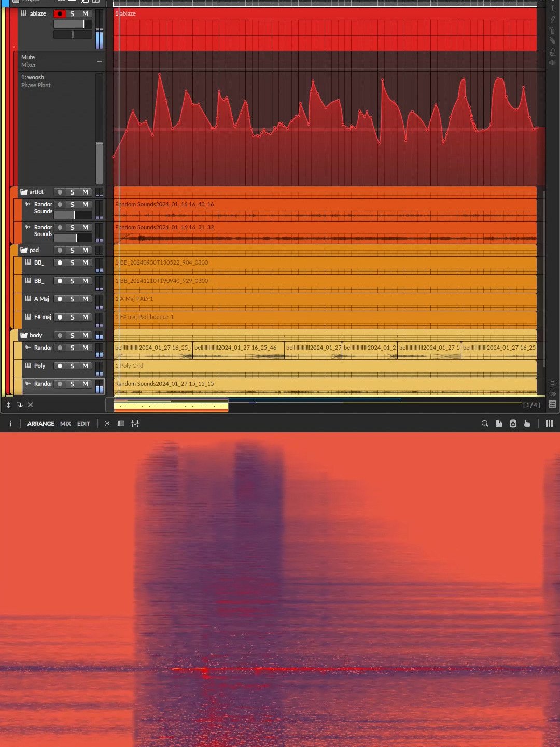Disarm record on the ablaze track

(60, 14)
